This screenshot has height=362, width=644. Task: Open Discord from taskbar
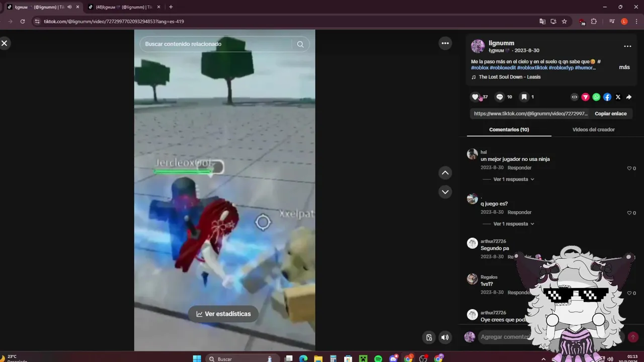(x=393, y=358)
